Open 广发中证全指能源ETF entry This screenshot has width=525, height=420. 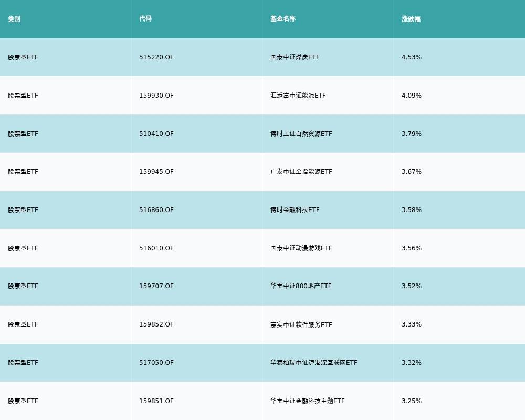pyautogui.click(x=301, y=172)
